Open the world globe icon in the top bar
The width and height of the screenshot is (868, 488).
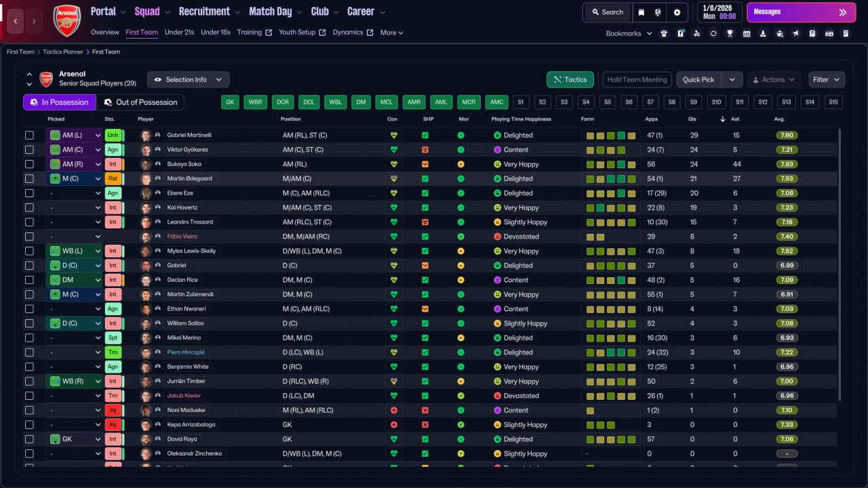658,12
